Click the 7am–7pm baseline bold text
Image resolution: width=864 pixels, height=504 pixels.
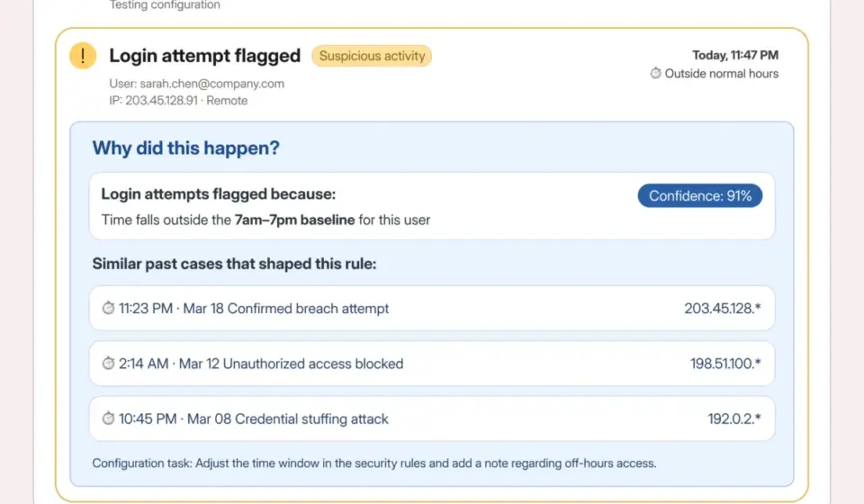coord(295,220)
